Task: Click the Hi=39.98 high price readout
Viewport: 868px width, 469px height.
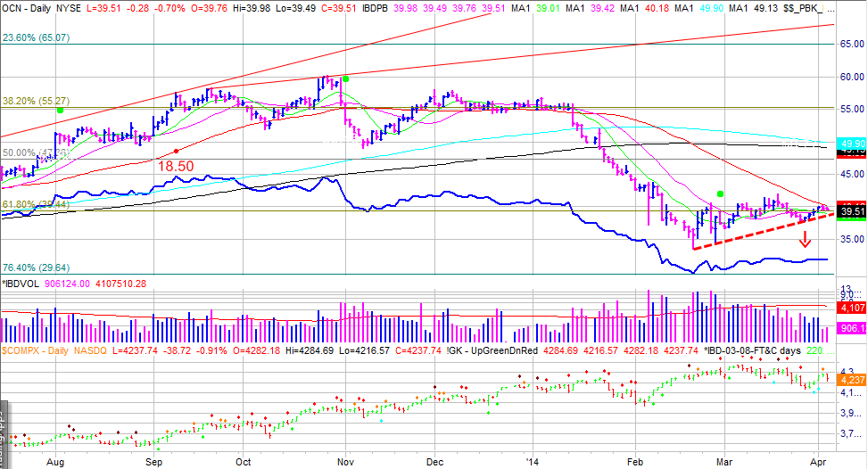Action: tap(252, 8)
